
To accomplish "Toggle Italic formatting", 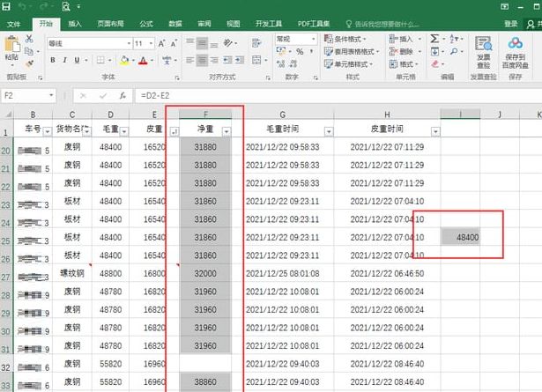I will point(64,60).
